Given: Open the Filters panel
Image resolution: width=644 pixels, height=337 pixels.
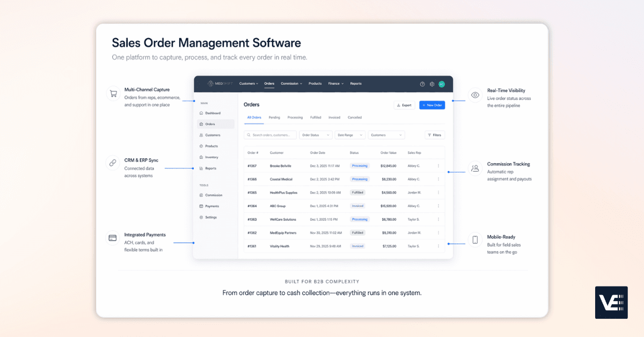Looking at the screenshot, I should (x=435, y=135).
